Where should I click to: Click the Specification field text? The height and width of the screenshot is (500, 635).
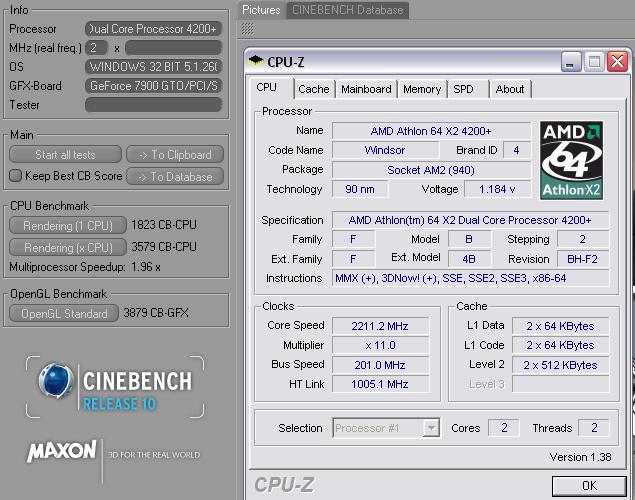(470, 220)
